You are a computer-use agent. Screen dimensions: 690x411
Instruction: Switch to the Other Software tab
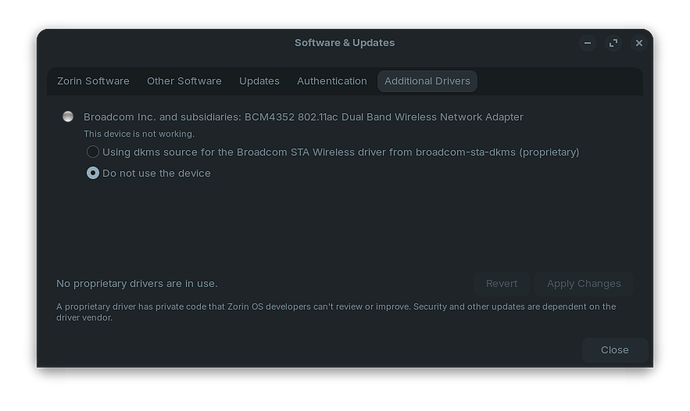[x=184, y=81]
